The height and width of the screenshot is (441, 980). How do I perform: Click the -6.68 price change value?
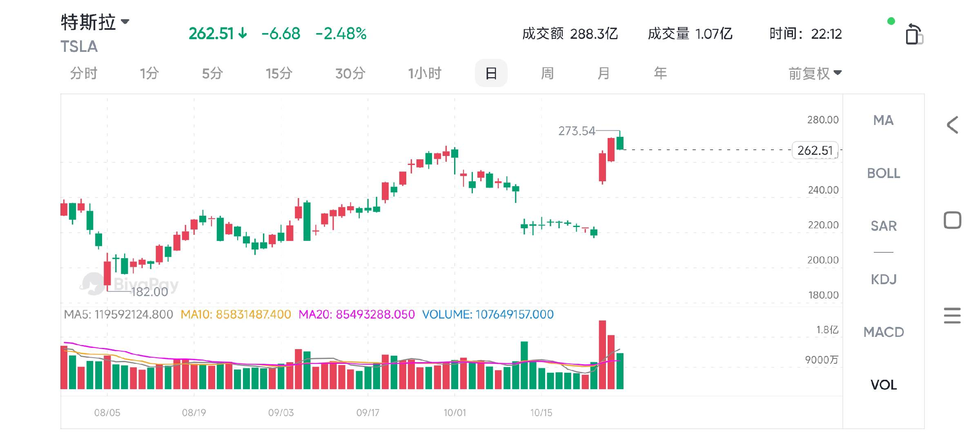[281, 34]
